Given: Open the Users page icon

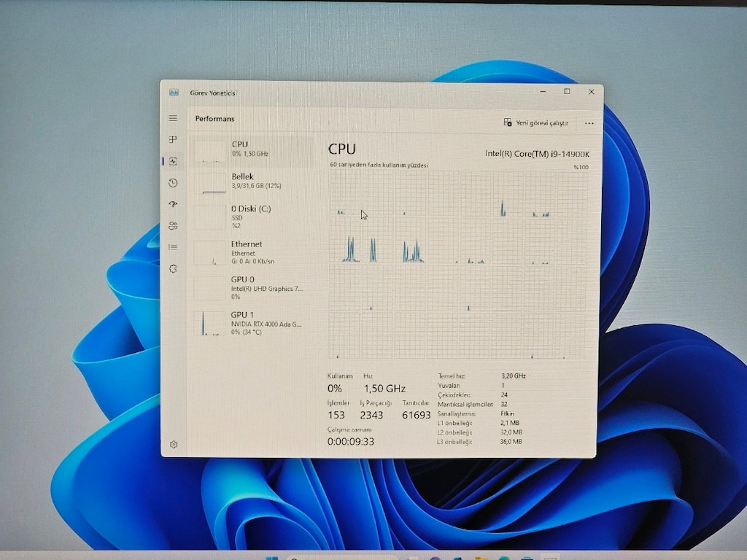Looking at the screenshot, I should pyautogui.click(x=173, y=226).
